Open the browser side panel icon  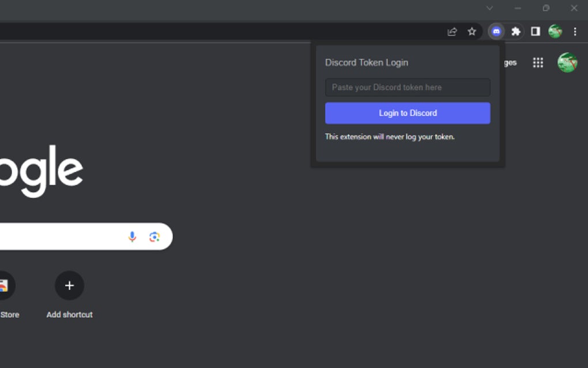click(x=536, y=31)
